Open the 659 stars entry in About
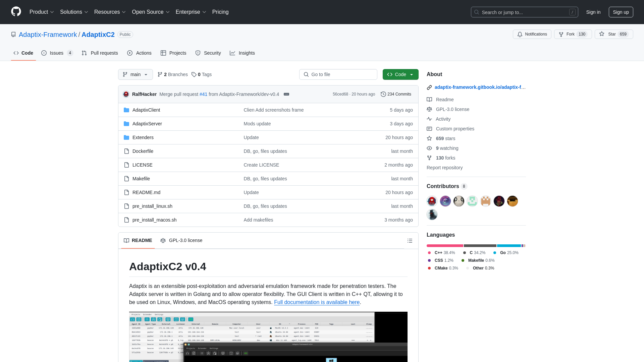This screenshot has width=644, height=362. 441,138
